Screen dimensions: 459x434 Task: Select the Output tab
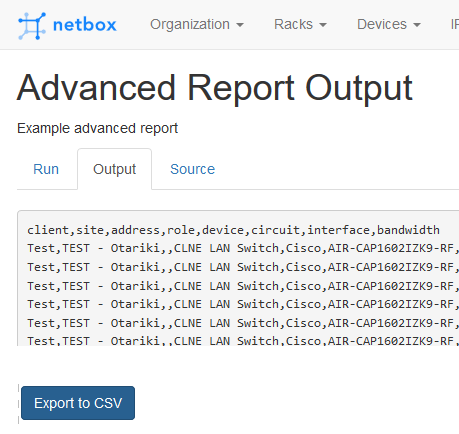115,169
